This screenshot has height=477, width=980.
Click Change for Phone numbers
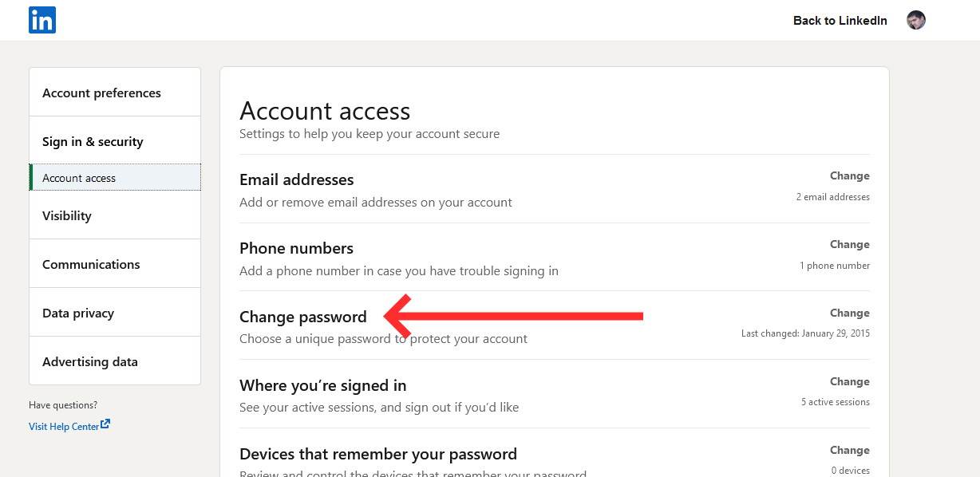click(x=849, y=245)
